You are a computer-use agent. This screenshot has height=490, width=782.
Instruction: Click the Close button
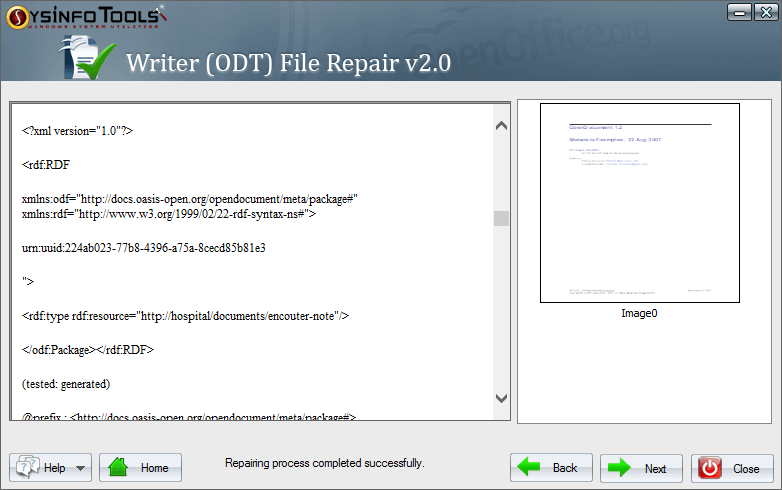coord(732,469)
